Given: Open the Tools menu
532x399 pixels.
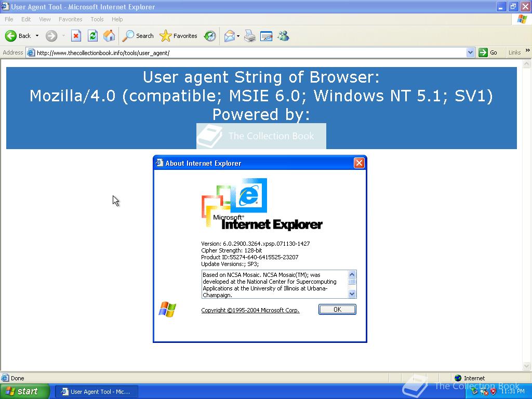Looking at the screenshot, I should 97,19.
